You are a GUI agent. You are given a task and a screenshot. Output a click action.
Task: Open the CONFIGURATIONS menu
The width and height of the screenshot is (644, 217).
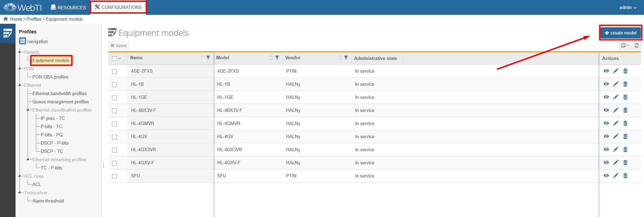pos(118,7)
